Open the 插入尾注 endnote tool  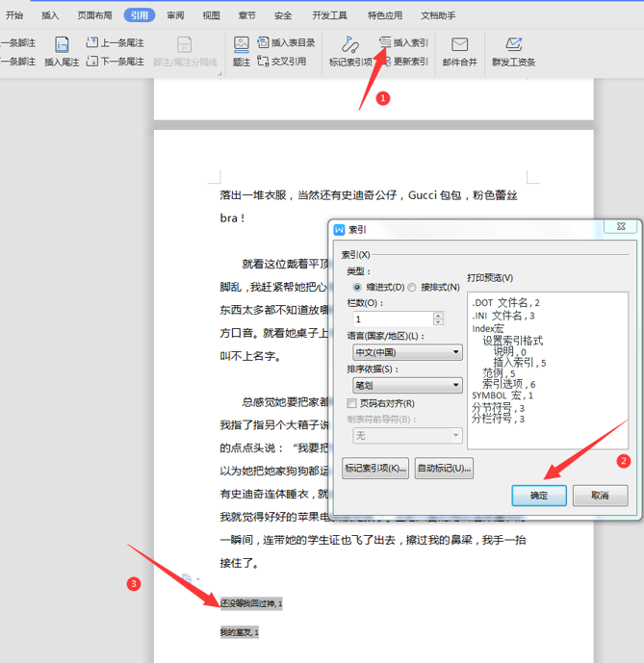[62, 52]
